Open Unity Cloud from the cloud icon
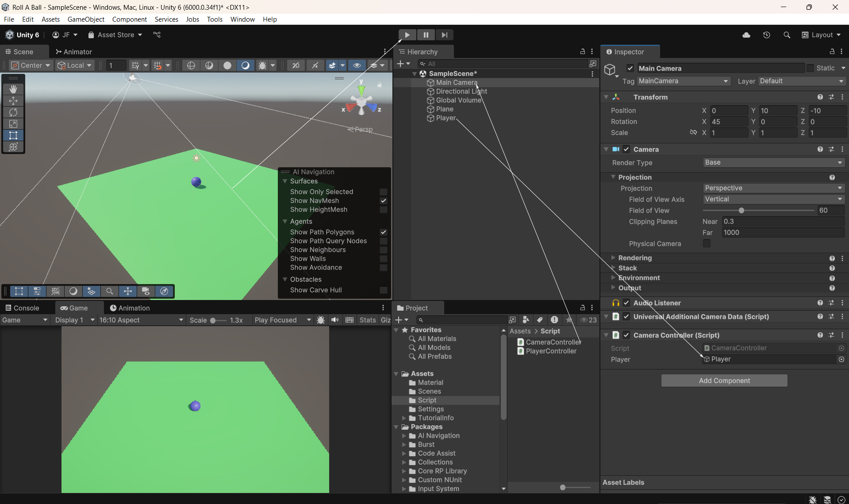Screen dimensions: 849x504 click(x=746, y=35)
